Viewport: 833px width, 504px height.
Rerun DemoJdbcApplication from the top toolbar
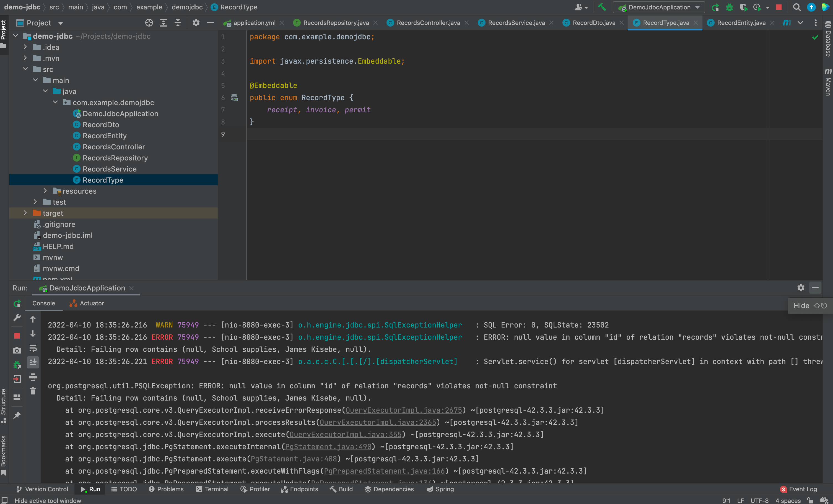pos(715,7)
